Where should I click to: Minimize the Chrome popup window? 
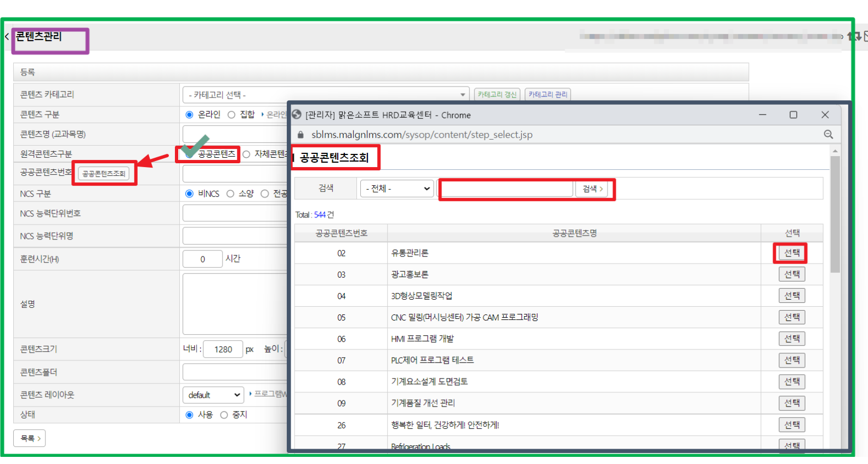coord(762,114)
